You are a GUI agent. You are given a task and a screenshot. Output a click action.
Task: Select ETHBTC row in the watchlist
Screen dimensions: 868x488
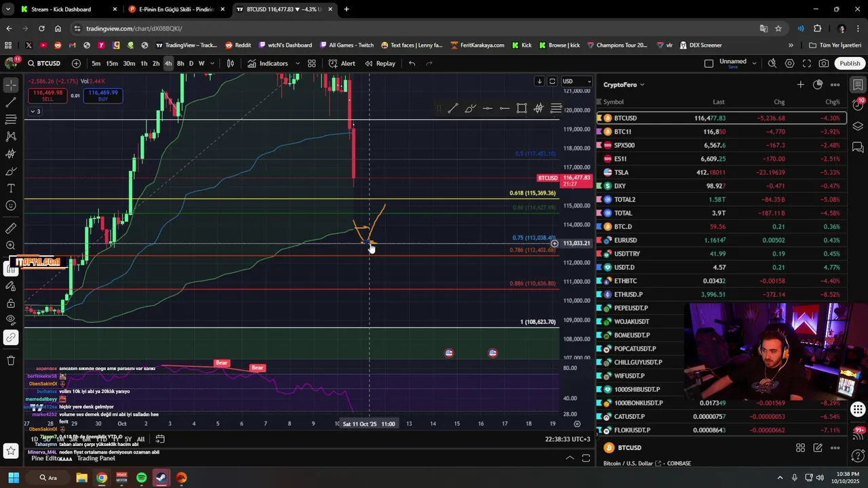(722, 281)
